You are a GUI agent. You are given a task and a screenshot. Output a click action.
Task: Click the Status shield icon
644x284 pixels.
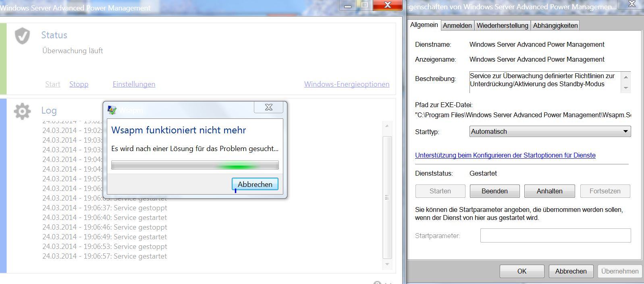tap(22, 36)
